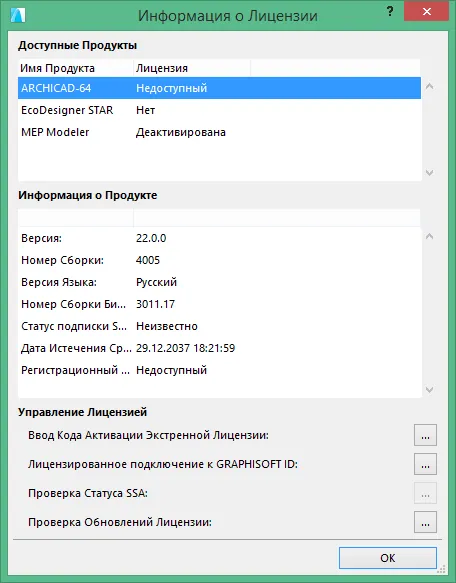Confirm dialog with OK button
This screenshot has width=456, height=583.
[388, 558]
